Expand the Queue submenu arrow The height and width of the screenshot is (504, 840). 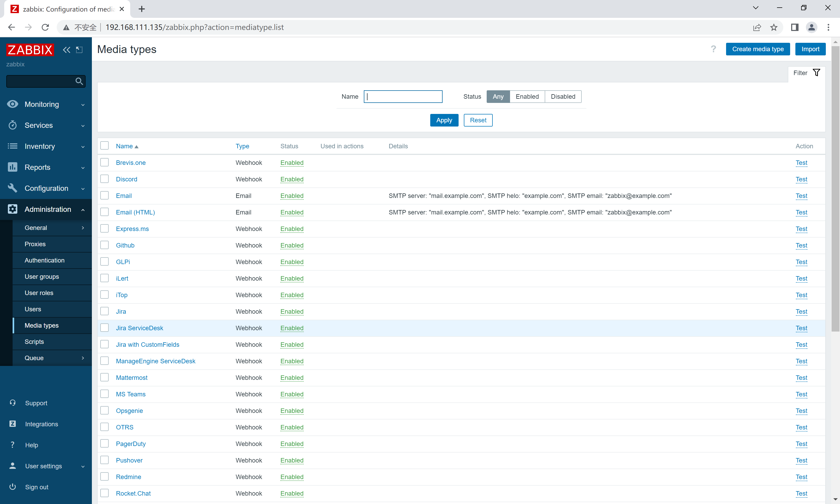click(x=83, y=358)
